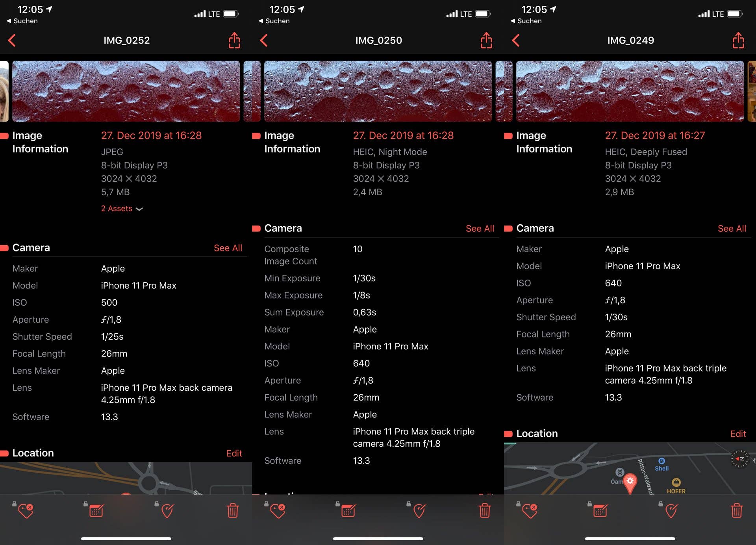756x545 pixels.
Task: Tap trash icon on IMG_0250 screen
Action: coord(485,510)
